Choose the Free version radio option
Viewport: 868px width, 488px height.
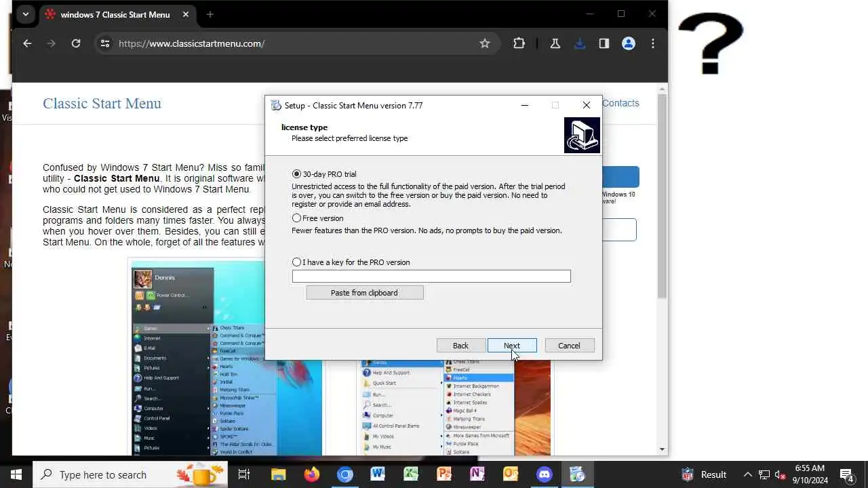point(296,218)
